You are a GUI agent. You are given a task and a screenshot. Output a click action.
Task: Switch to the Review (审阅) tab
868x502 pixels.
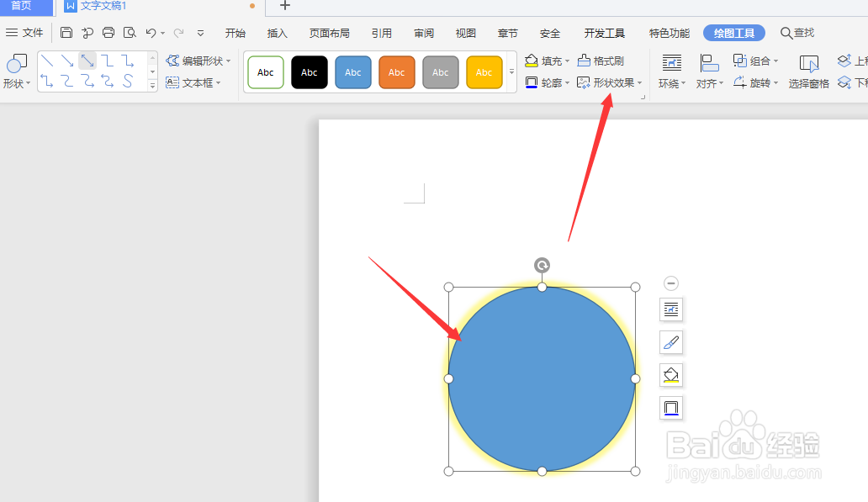click(x=423, y=33)
